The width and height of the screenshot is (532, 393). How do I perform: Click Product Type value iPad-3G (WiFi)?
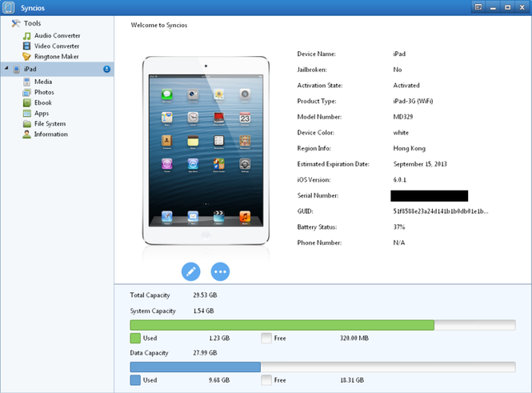[413, 101]
